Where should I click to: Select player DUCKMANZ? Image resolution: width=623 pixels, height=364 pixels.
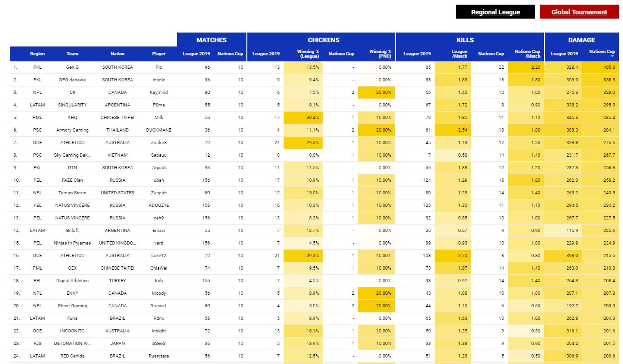tap(159, 130)
